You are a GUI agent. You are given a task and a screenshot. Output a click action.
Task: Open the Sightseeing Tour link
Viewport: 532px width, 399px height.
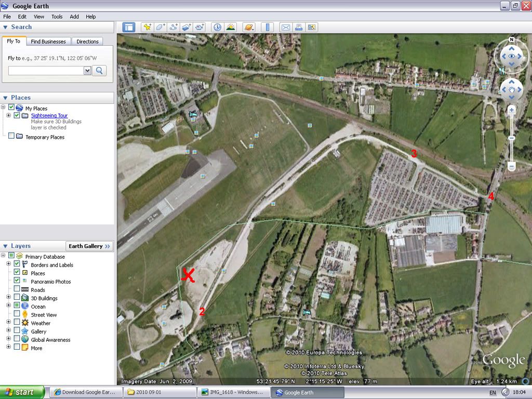49,115
